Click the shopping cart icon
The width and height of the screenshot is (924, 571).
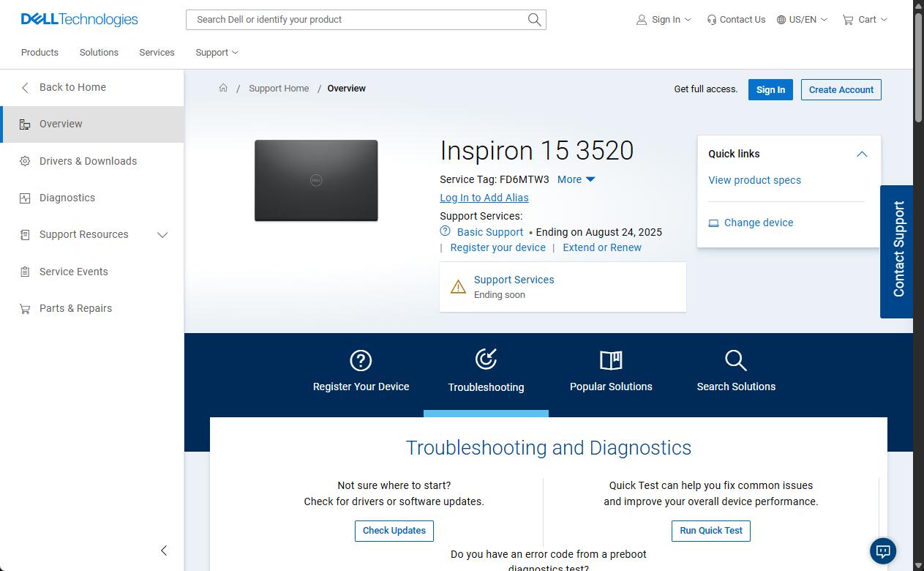click(x=848, y=20)
